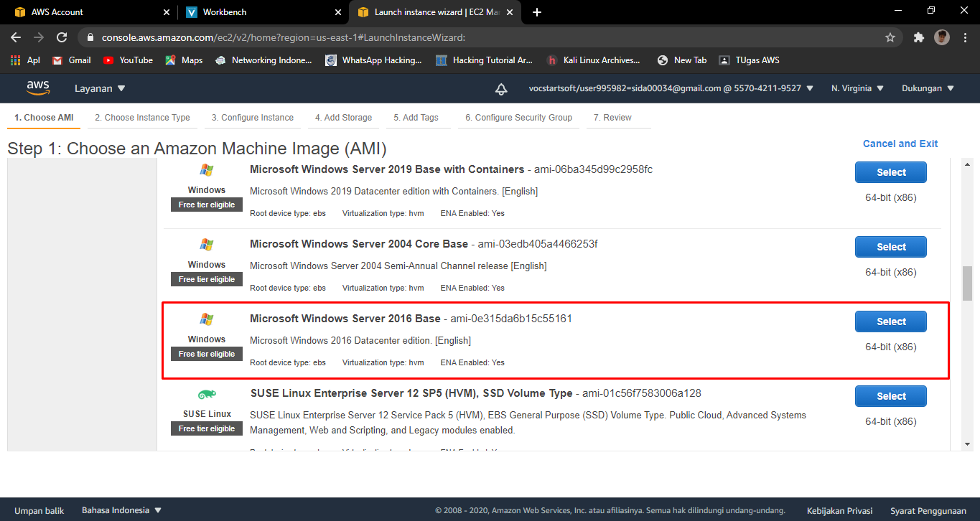Select Microsoft Windows Server 2016 Base AMI
980x521 pixels.
click(x=890, y=321)
